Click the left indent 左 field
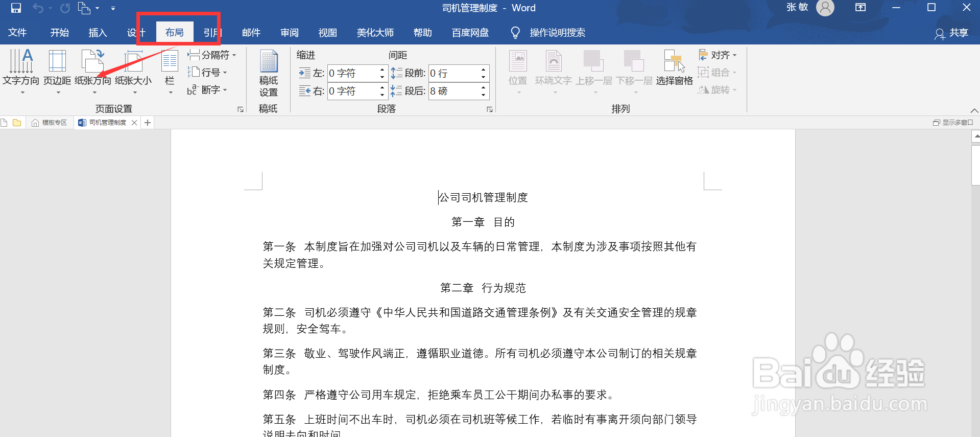The image size is (980, 437). pyautogui.click(x=353, y=73)
